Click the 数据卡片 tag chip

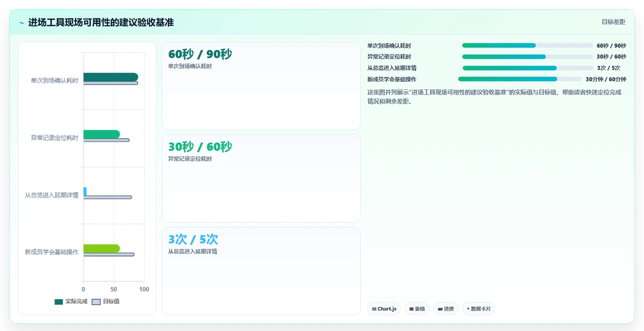479,309
